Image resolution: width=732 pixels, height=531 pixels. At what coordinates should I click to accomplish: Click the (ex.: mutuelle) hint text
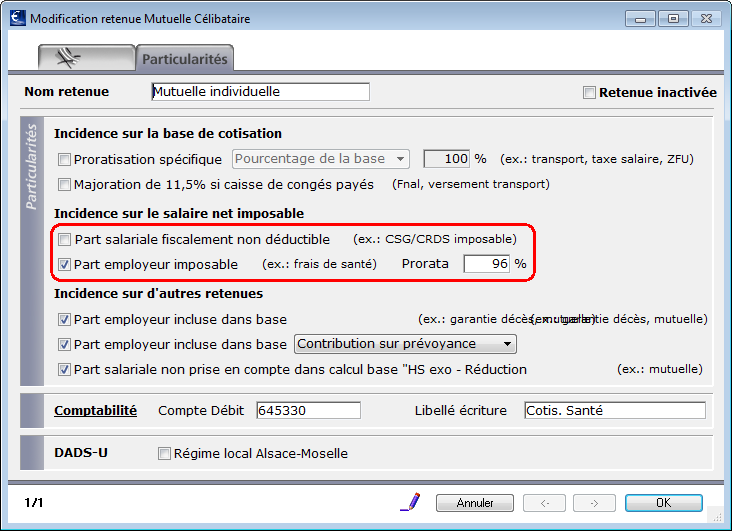(x=660, y=369)
